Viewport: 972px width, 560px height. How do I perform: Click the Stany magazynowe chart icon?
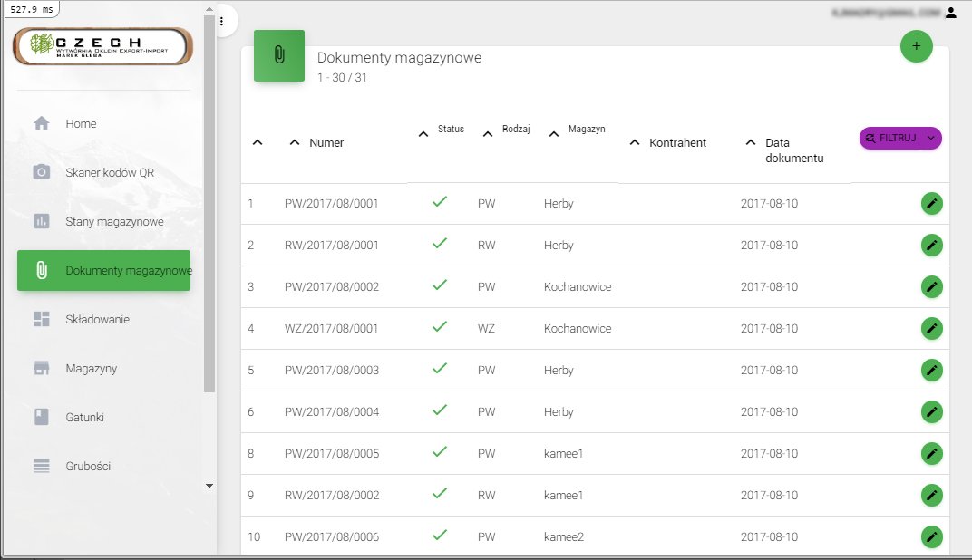42,221
